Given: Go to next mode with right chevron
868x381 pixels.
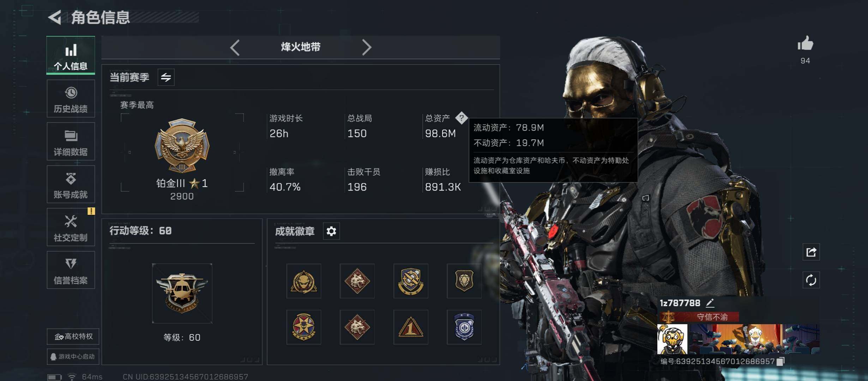Looking at the screenshot, I should 367,47.
